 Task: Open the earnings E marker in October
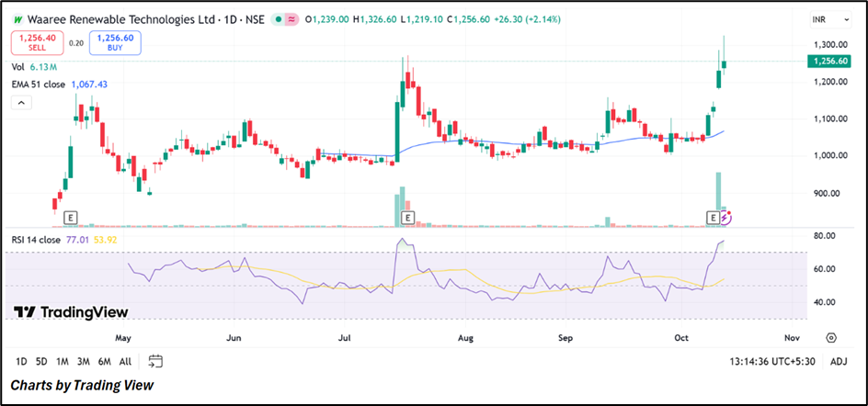click(x=712, y=218)
